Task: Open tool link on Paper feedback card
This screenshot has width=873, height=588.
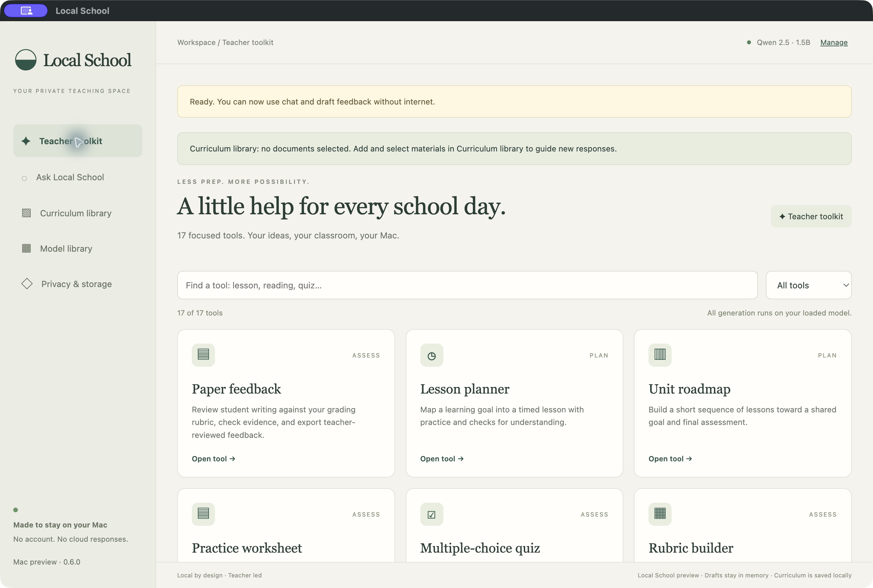Action: coord(213,459)
